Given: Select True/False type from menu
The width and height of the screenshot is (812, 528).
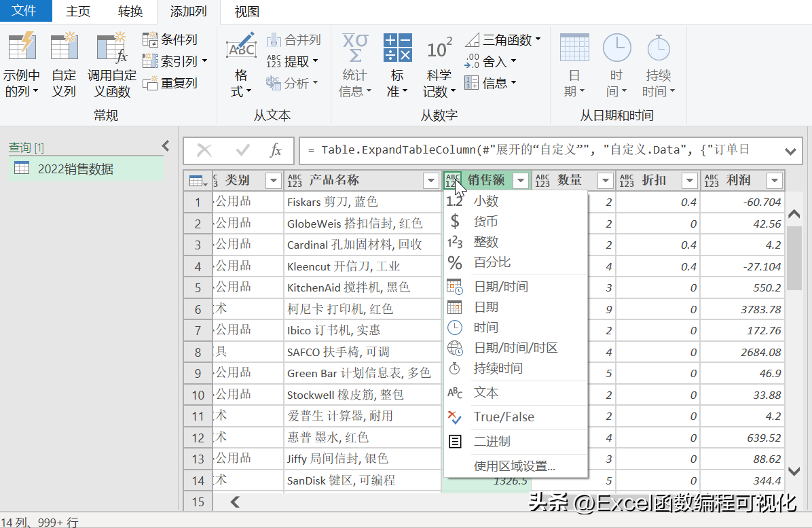Looking at the screenshot, I should pyautogui.click(x=516, y=417).
